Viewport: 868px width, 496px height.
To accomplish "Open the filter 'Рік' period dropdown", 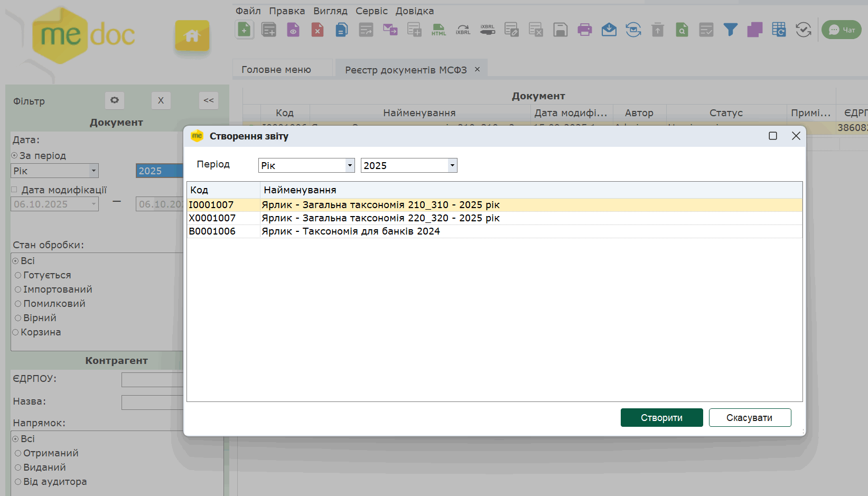I will (x=94, y=171).
